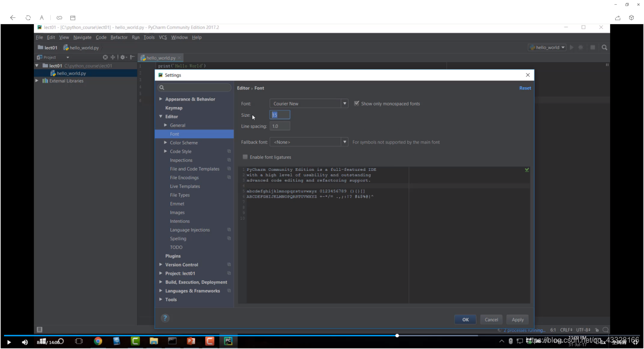
Task: Click the lock read-only icon in status bar
Action: pyautogui.click(x=597, y=330)
